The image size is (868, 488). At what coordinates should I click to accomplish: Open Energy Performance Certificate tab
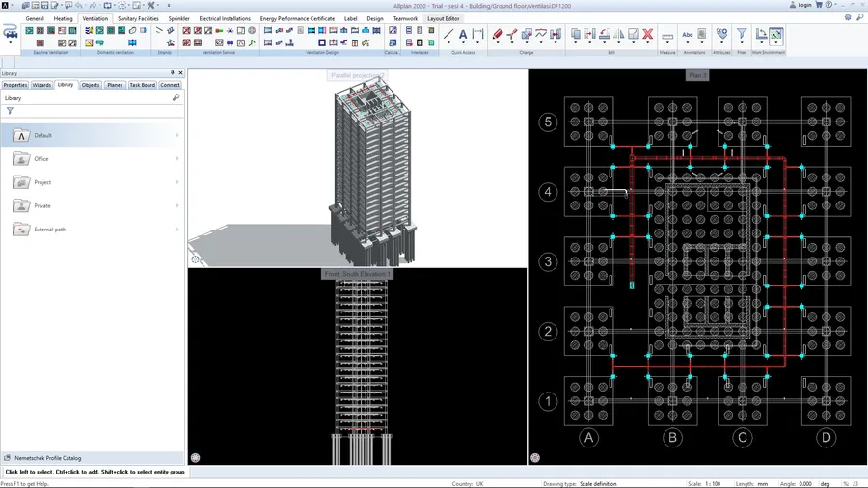coord(297,18)
